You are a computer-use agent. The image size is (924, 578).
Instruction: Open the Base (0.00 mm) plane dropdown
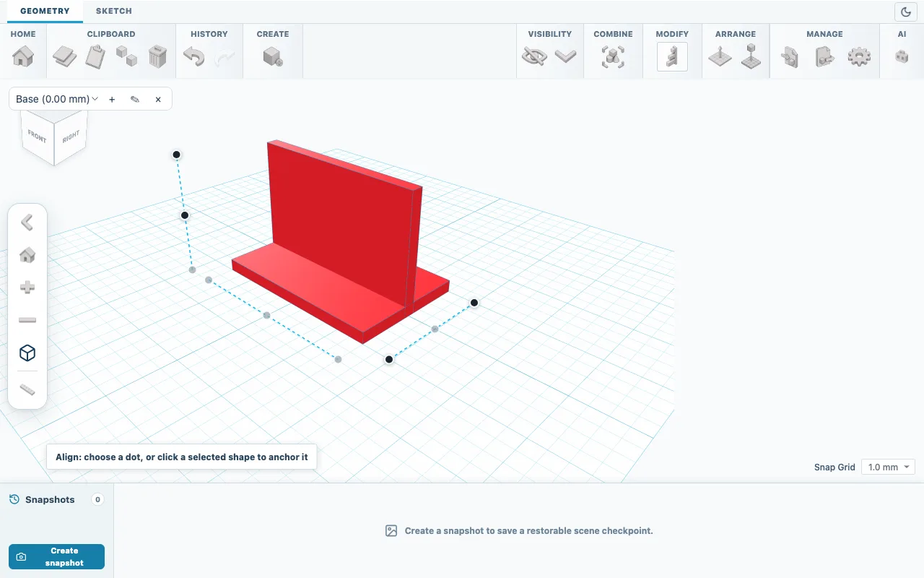pos(57,99)
